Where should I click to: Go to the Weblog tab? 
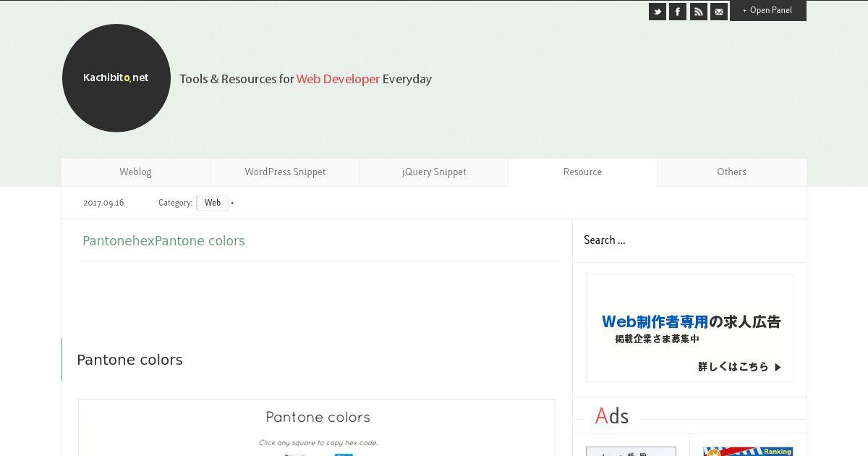coord(136,172)
